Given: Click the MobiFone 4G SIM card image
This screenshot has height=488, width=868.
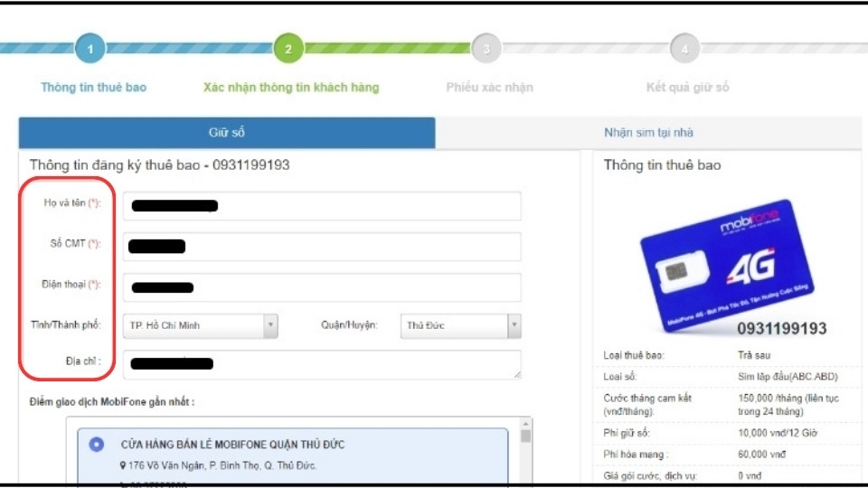Looking at the screenshot, I should pos(727,267).
